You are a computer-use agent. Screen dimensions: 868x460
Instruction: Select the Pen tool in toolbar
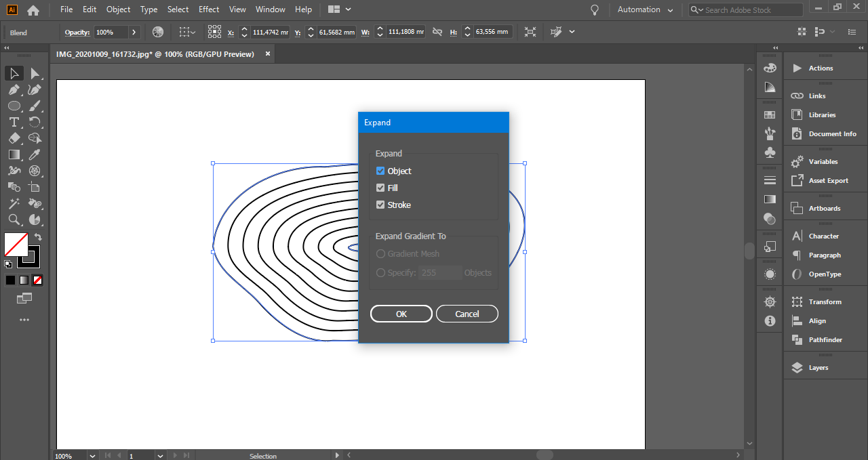[14, 89]
